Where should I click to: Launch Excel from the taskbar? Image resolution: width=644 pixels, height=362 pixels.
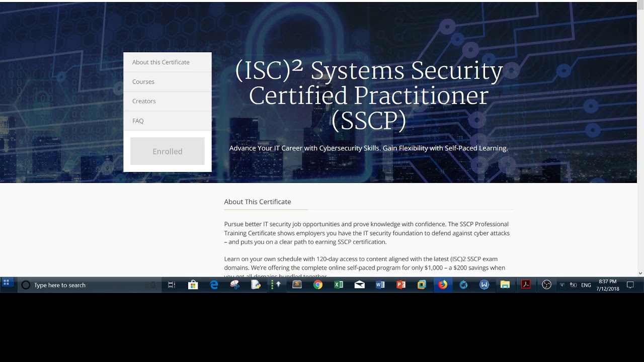coord(339,285)
